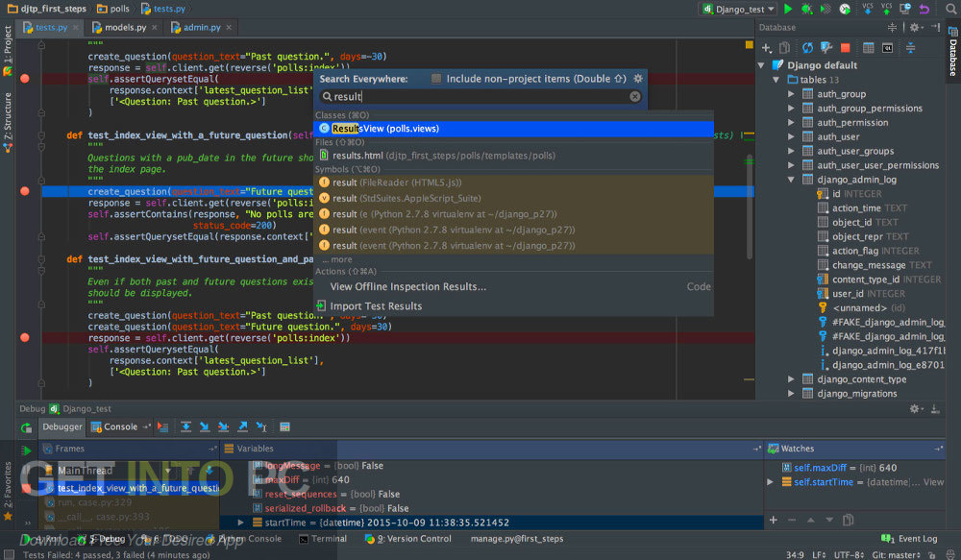The width and height of the screenshot is (961, 560).
Task: Run with coverage icon in top toolbar
Action: pyautogui.click(x=825, y=9)
